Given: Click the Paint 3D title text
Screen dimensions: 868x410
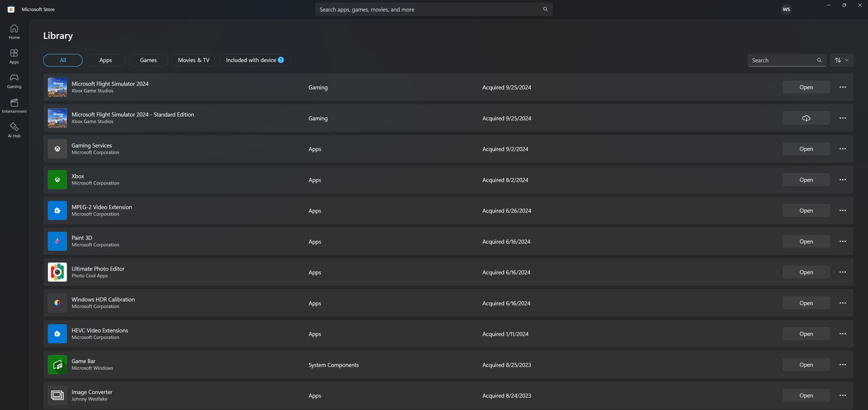Looking at the screenshot, I should pyautogui.click(x=82, y=238).
